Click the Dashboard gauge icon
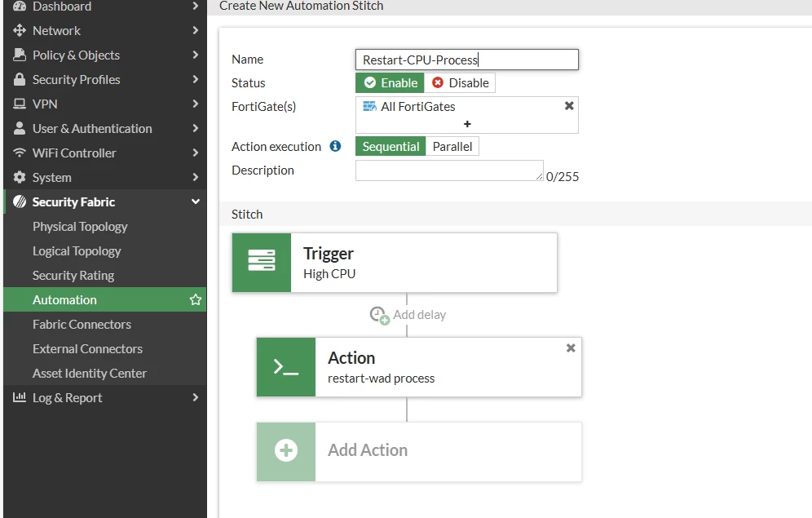Screen dimensions: 812x518 [x=20, y=7]
